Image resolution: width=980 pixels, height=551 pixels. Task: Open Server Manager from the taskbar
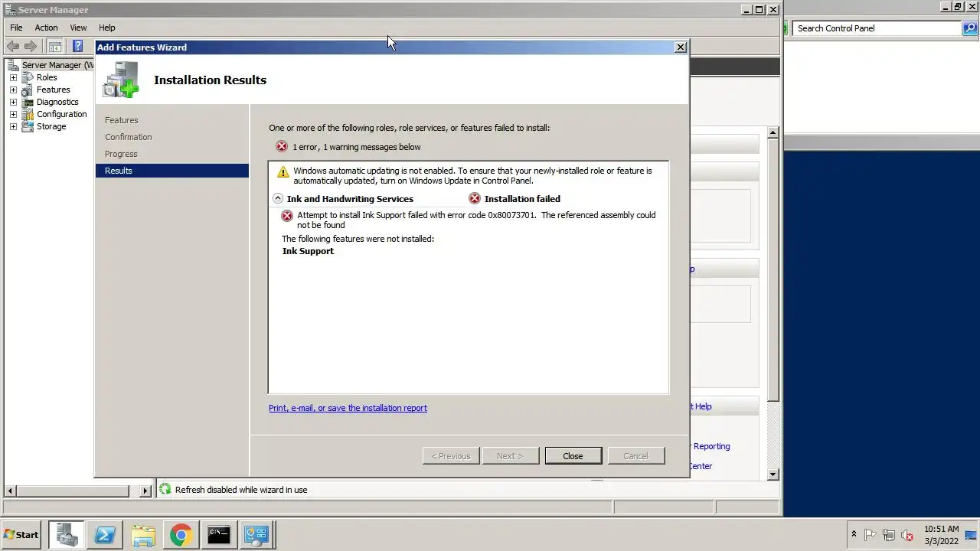pos(67,535)
